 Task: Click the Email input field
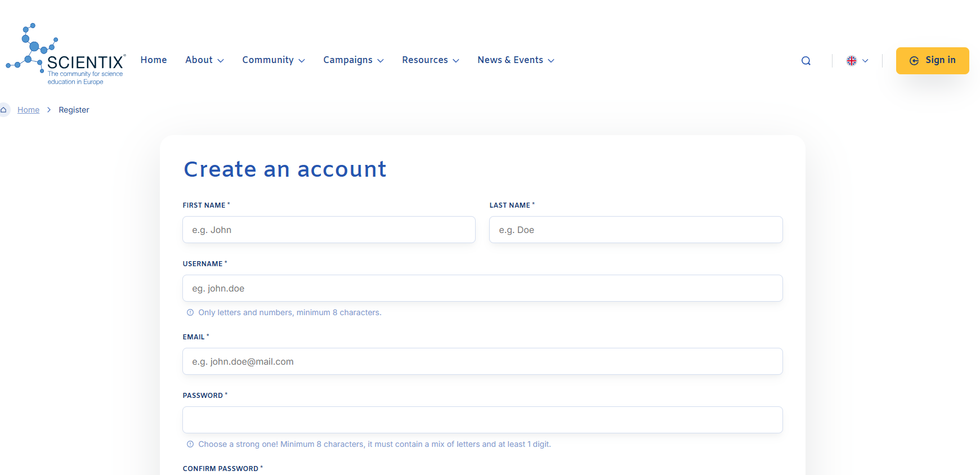click(x=482, y=361)
